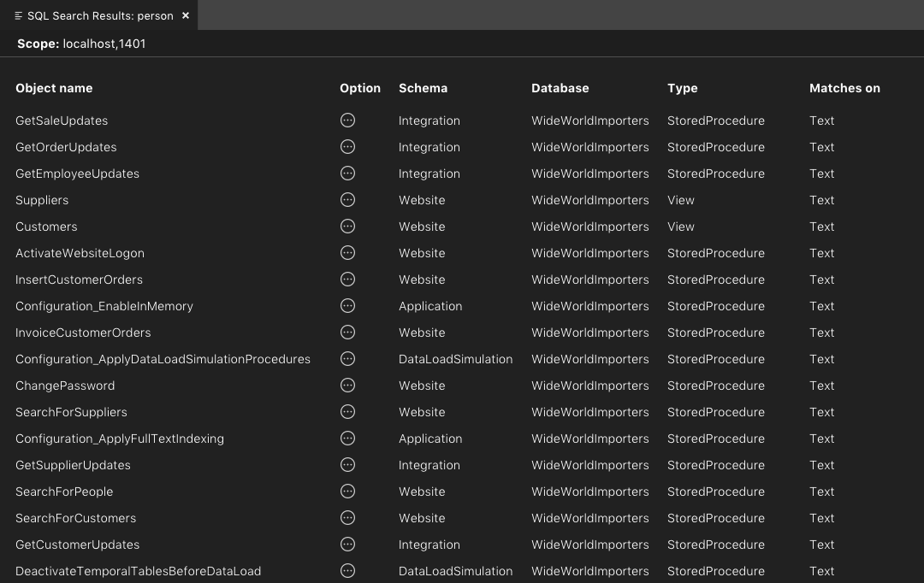Image resolution: width=924 pixels, height=583 pixels.
Task: Open options for SearchForPeople procedure
Action: tap(347, 492)
